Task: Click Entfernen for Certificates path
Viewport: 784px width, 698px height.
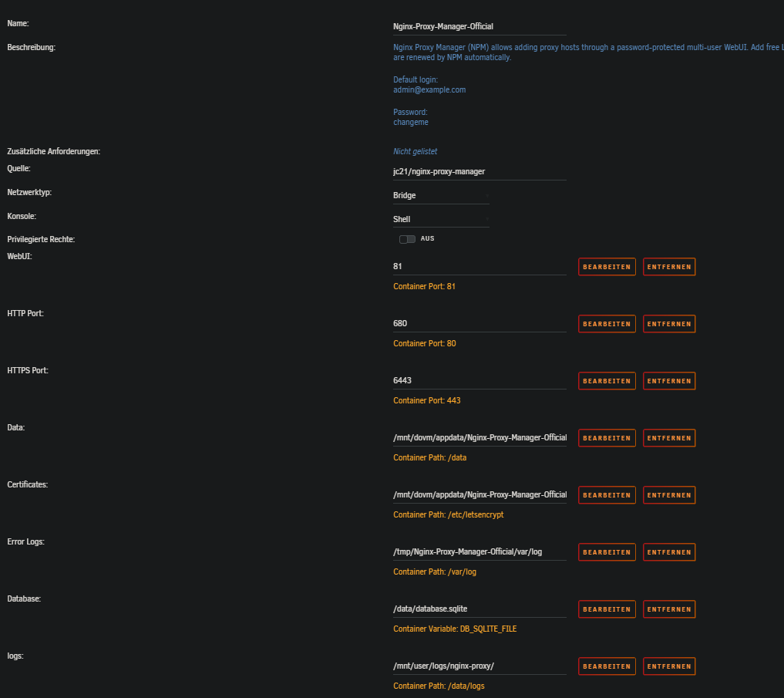Action: 669,495
